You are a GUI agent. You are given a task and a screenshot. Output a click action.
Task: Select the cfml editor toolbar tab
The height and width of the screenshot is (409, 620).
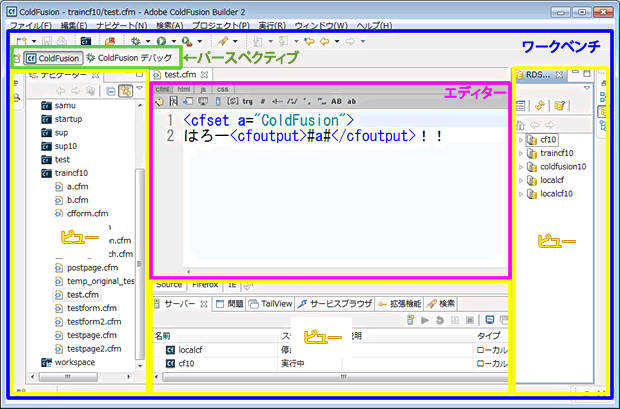[162, 89]
